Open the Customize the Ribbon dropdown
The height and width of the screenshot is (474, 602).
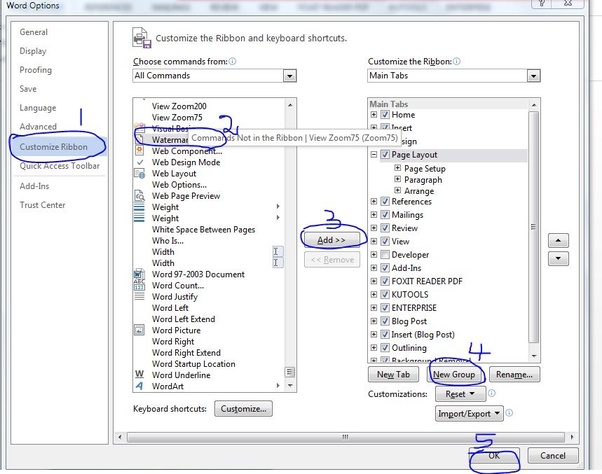533,76
